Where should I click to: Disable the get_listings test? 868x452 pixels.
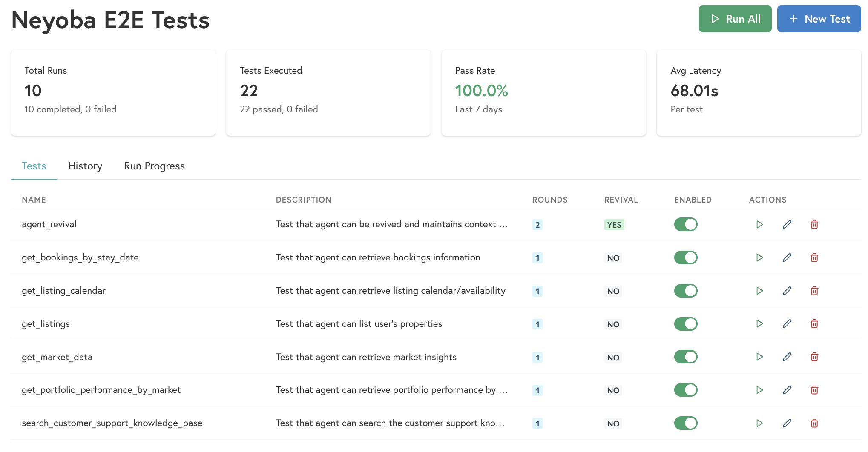tap(686, 324)
